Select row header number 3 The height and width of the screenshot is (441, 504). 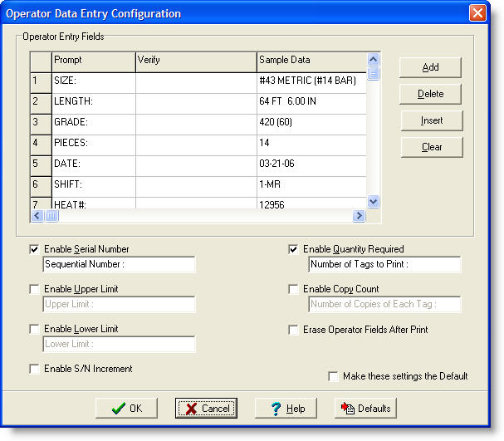pos(41,125)
